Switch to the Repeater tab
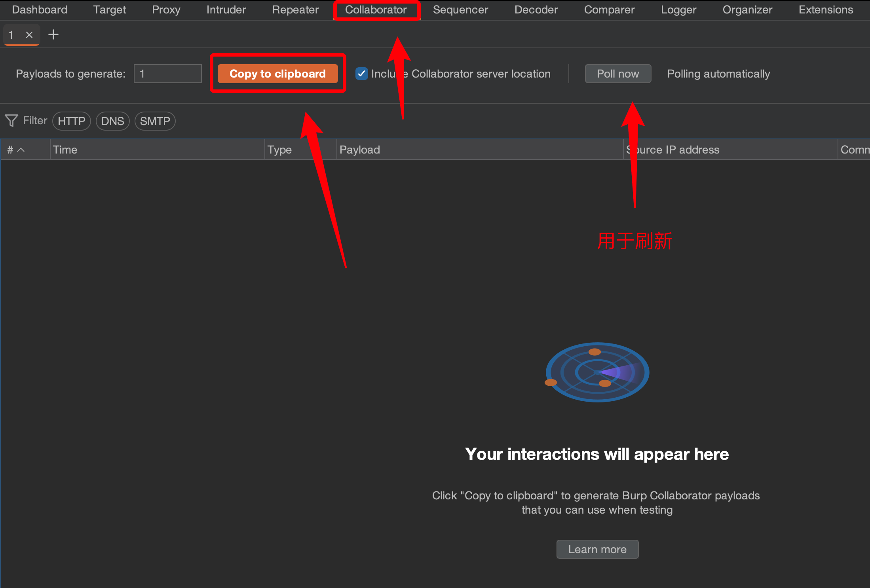 pos(295,10)
